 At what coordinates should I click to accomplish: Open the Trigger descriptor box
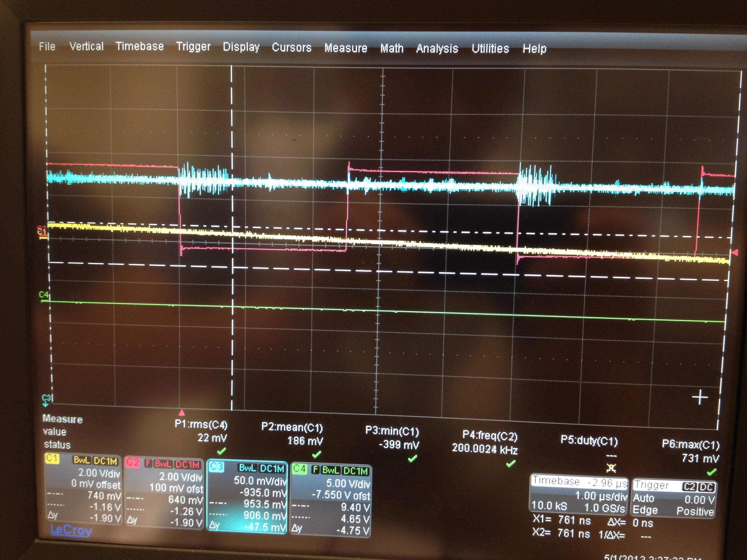click(x=674, y=498)
